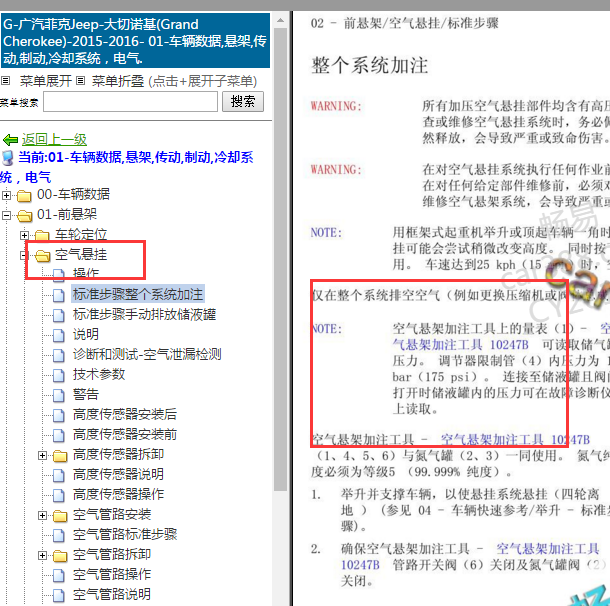This screenshot has width=610, height=606.
Task: Open 空气管路操作 document
Action: 112,574
